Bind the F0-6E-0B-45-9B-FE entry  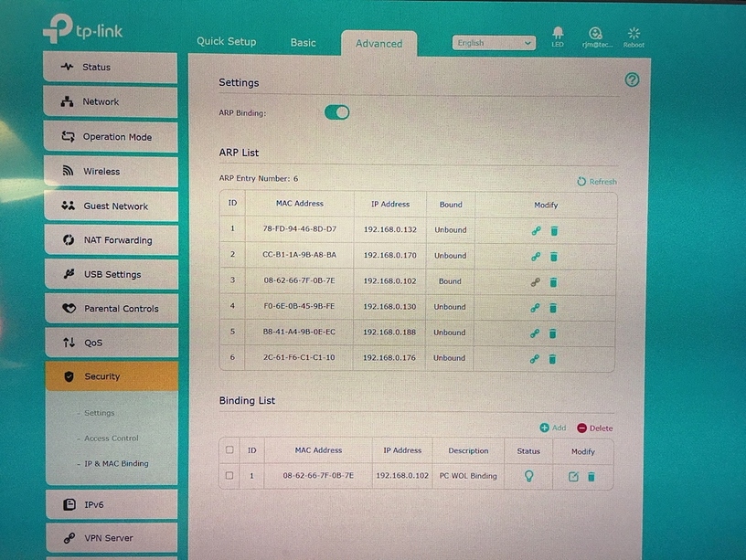pyautogui.click(x=535, y=308)
